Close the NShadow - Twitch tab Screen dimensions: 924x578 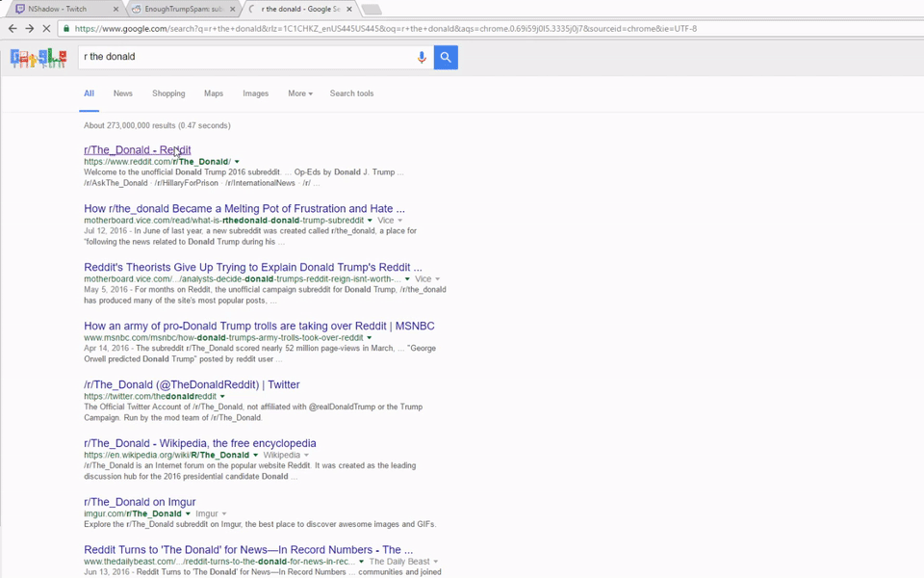pos(115,9)
